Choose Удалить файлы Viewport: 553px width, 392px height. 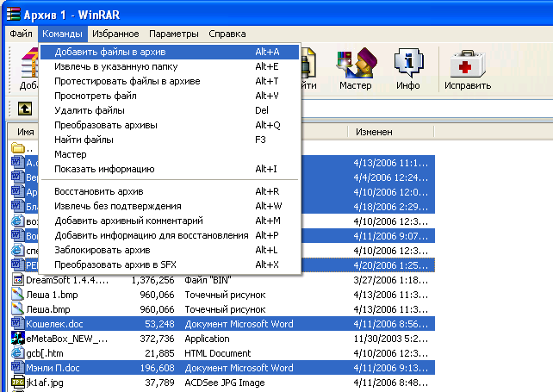coord(170,110)
